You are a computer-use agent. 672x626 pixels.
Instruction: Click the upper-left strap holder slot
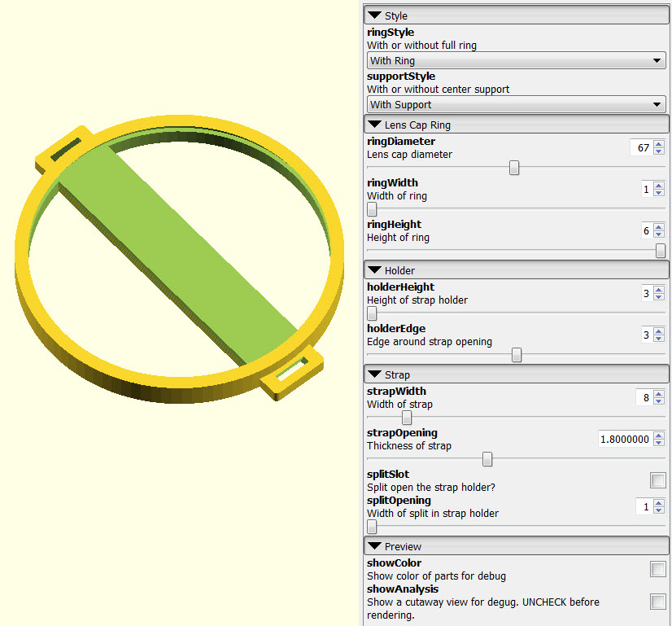(66, 149)
